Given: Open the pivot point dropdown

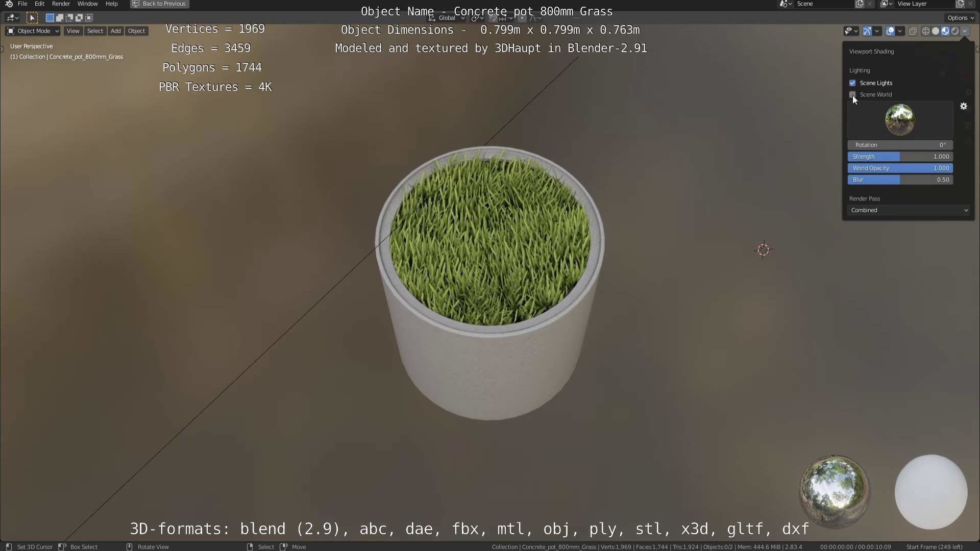Looking at the screenshot, I should click(x=477, y=18).
